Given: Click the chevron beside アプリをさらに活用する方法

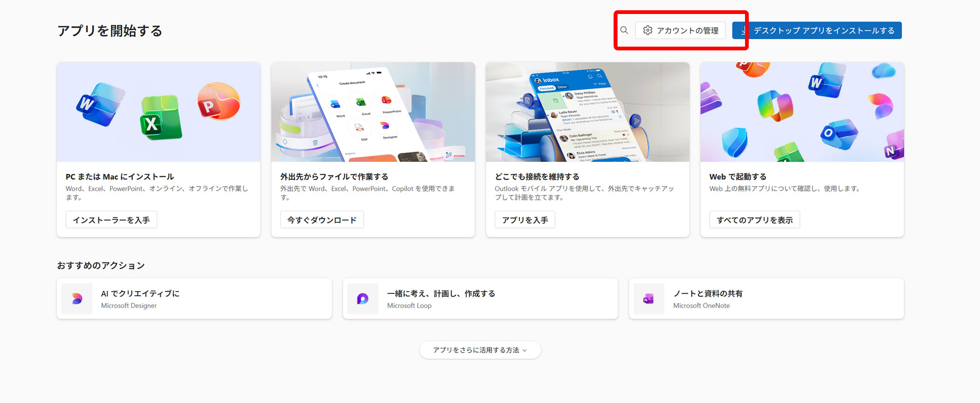Looking at the screenshot, I should (525, 350).
